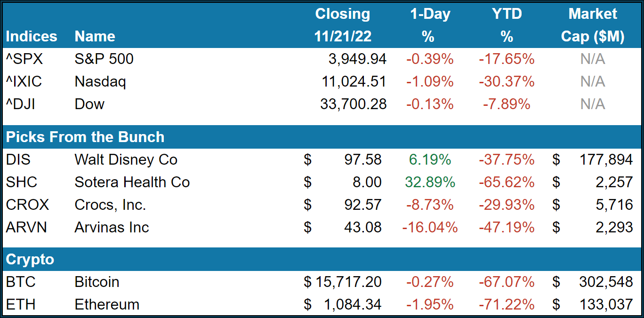Select the YTD % column header
This screenshot has width=644, height=318.
[507, 25]
